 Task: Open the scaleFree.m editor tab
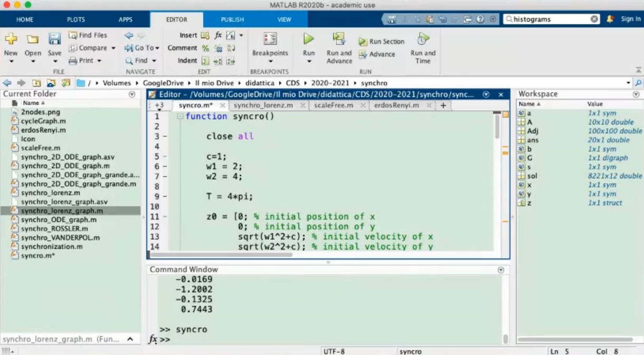tap(333, 105)
